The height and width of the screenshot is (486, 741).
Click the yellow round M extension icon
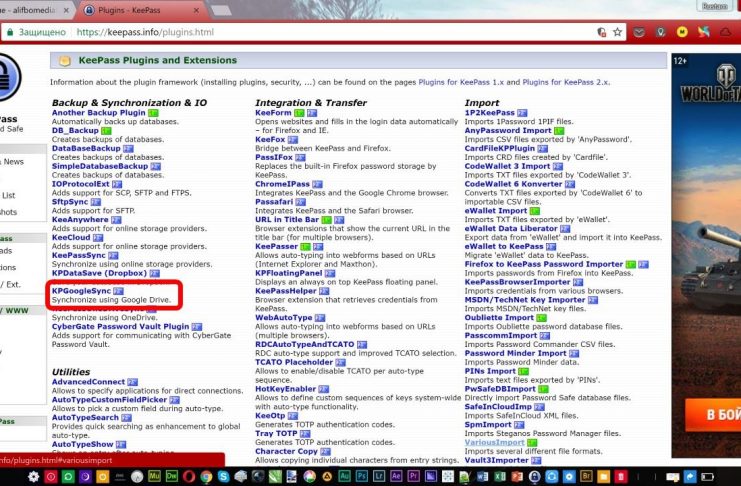point(682,32)
